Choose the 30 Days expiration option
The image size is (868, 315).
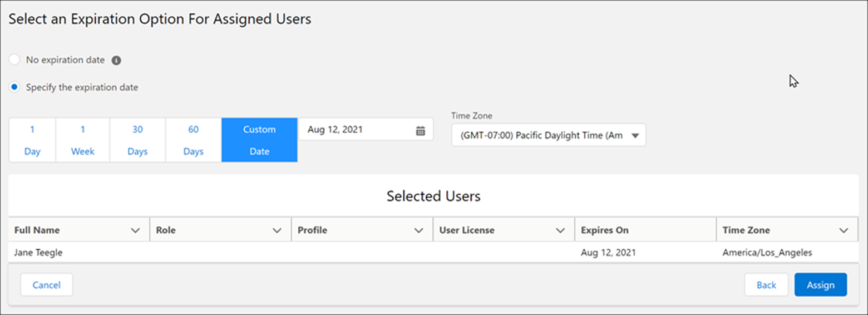137,140
